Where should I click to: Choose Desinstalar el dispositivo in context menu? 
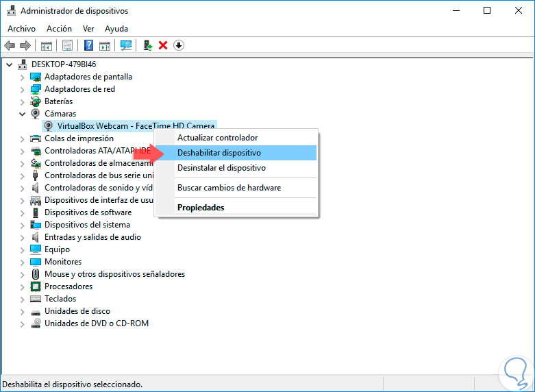(x=236, y=168)
